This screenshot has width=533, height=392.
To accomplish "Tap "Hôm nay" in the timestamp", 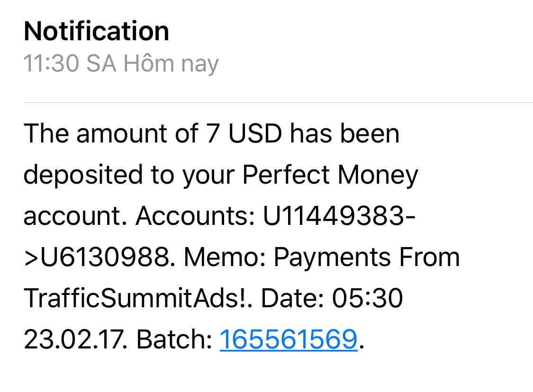I will coord(171,63).
